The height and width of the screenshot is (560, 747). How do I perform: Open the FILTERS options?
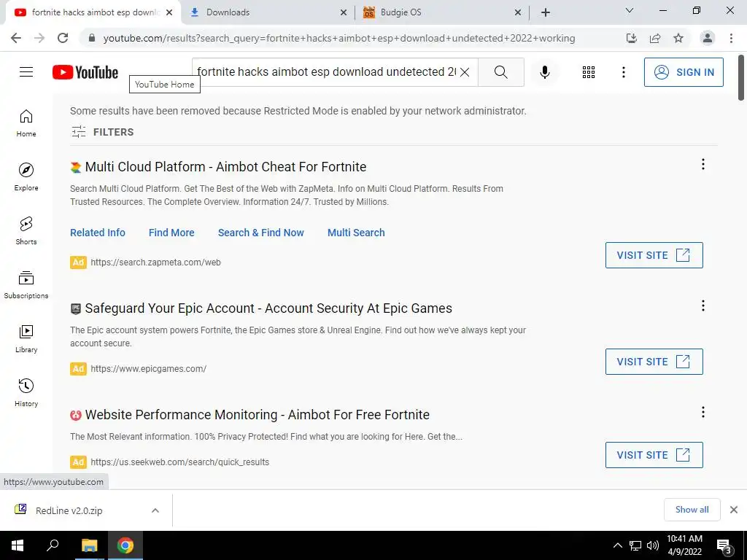click(x=102, y=132)
